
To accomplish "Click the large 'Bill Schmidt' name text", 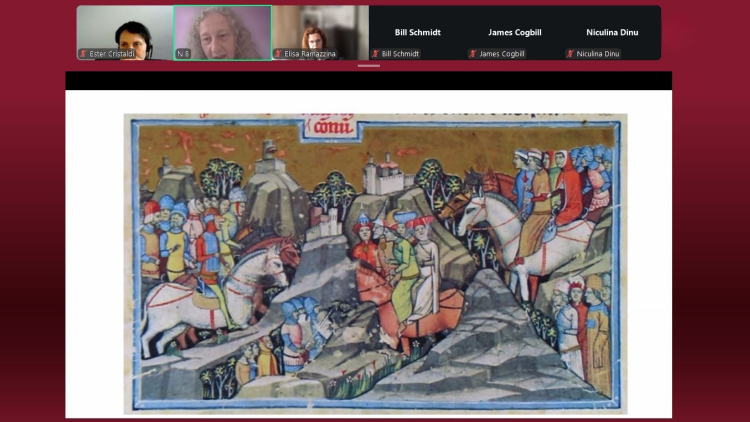I will [418, 32].
